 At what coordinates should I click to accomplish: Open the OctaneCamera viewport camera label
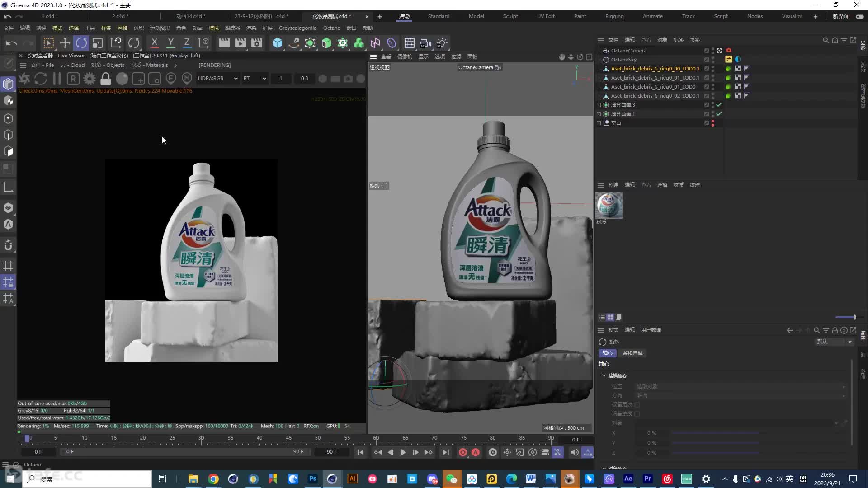tap(479, 67)
